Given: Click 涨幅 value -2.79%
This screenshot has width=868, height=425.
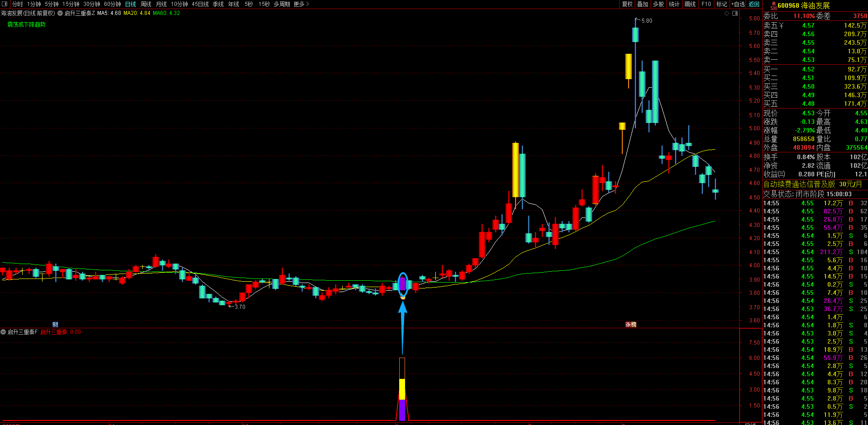Looking at the screenshot, I should (805, 131).
